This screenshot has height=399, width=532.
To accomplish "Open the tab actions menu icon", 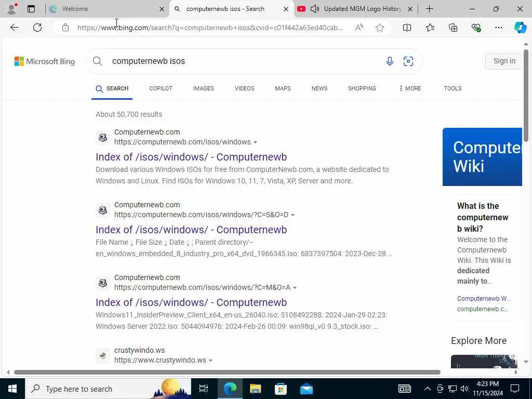I will click(x=31, y=9).
